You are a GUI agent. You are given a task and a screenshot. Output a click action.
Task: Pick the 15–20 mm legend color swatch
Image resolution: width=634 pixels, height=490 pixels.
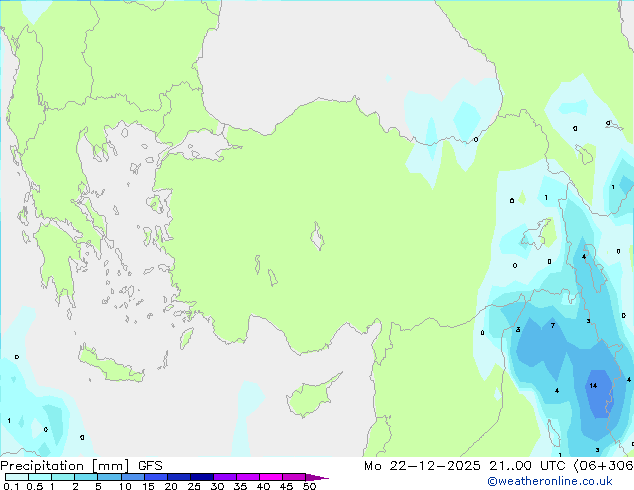(x=155, y=477)
